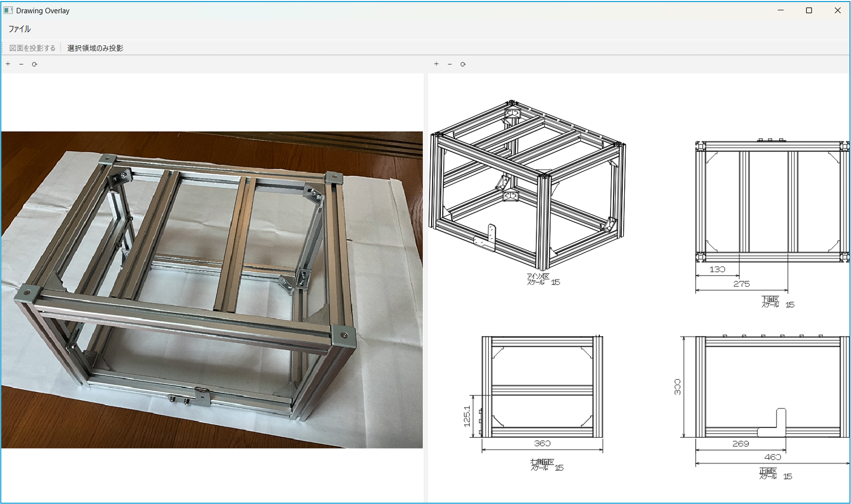
Task: Reset the left photo panel view
Action: pyautogui.click(x=35, y=64)
